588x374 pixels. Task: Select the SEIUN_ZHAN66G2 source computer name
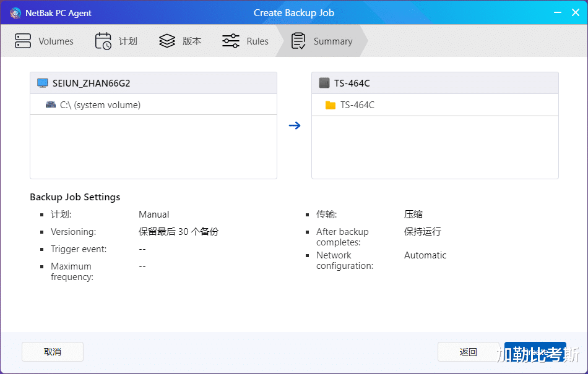point(91,83)
